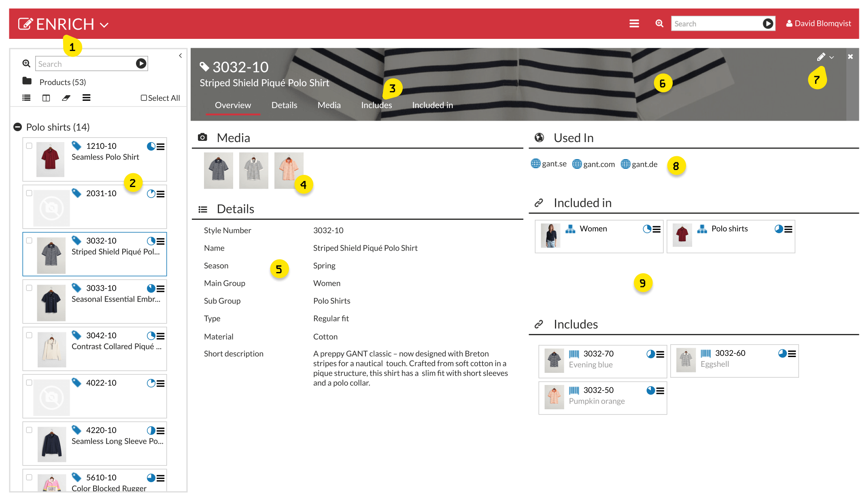This screenshot has height=504, width=867.
Task: Open the eggshell striped polo media thumbnail
Action: (x=254, y=170)
